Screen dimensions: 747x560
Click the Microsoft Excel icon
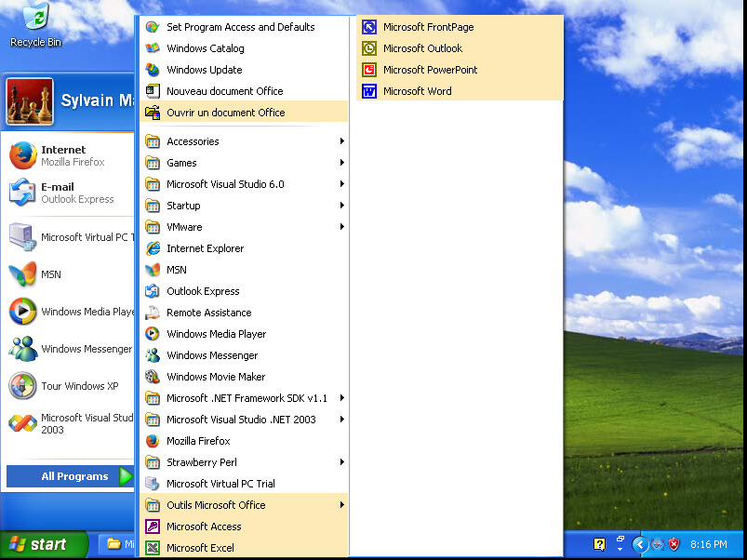153,548
